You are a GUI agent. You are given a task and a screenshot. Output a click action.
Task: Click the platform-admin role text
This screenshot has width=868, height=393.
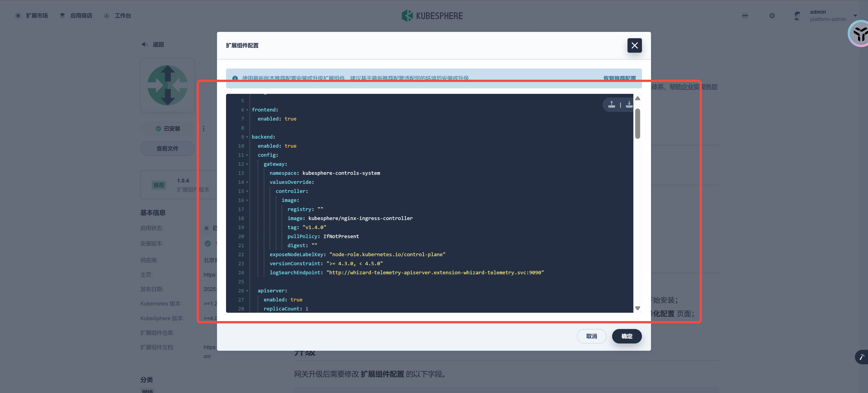pyautogui.click(x=828, y=19)
